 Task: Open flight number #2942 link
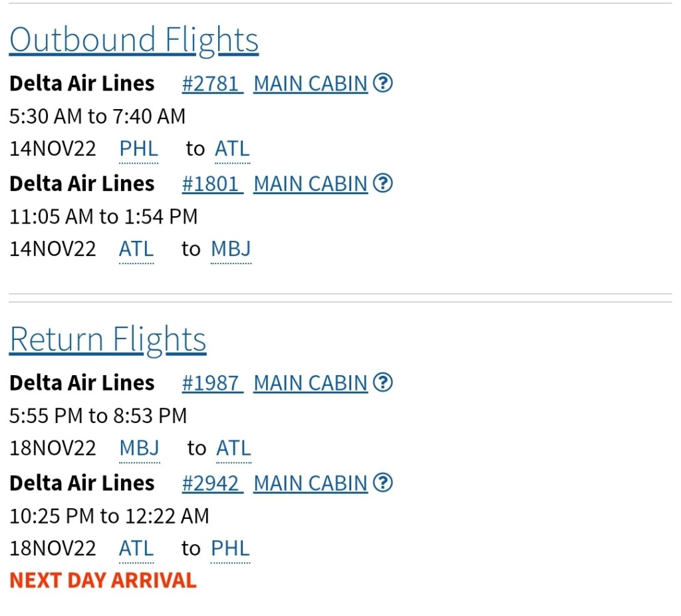tap(212, 483)
